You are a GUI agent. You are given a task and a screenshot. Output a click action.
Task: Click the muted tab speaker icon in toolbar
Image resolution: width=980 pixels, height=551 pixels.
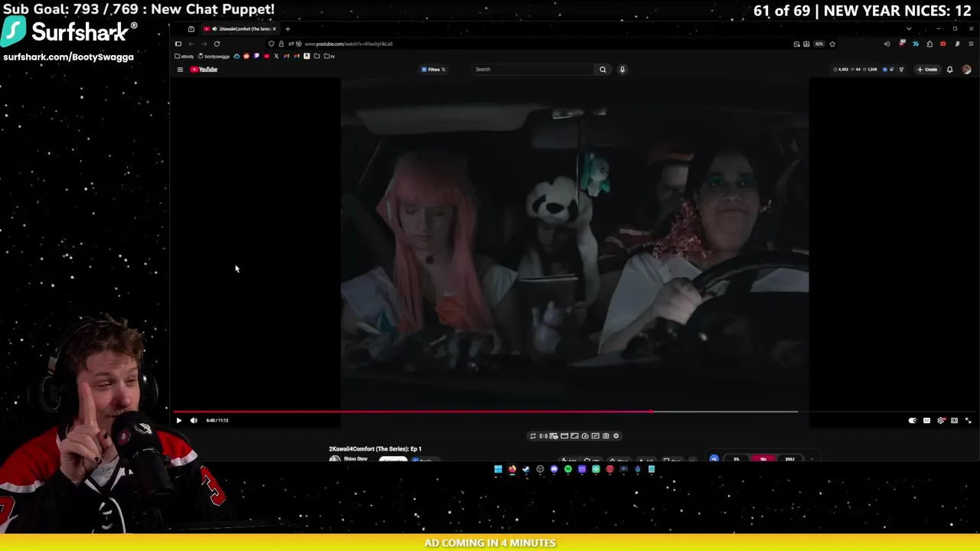[887, 44]
